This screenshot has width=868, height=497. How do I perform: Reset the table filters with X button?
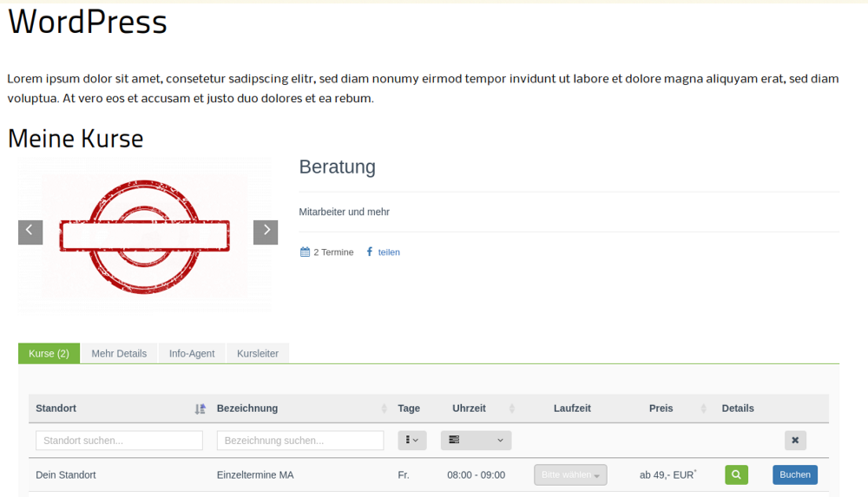pyautogui.click(x=795, y=441)
